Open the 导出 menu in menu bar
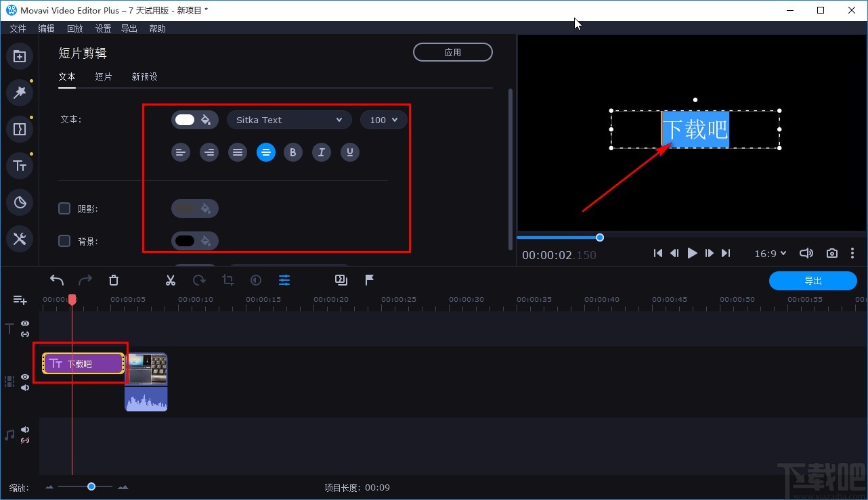Viewport: 868px width, 500px height. [129, 28]
